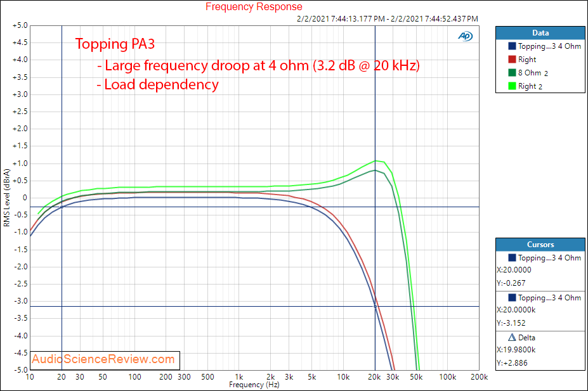
Task: Click the '-5.0' y-axis tick label
Action: coord(21,369)
